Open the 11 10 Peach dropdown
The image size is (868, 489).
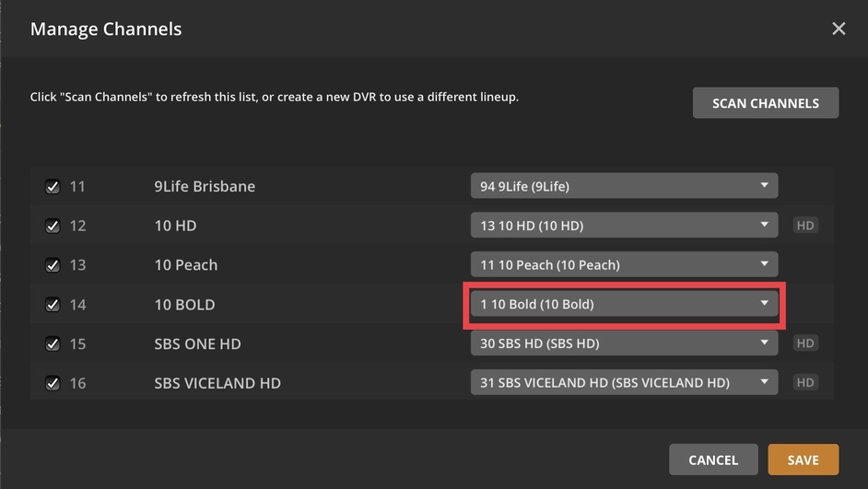click(624, 264)
